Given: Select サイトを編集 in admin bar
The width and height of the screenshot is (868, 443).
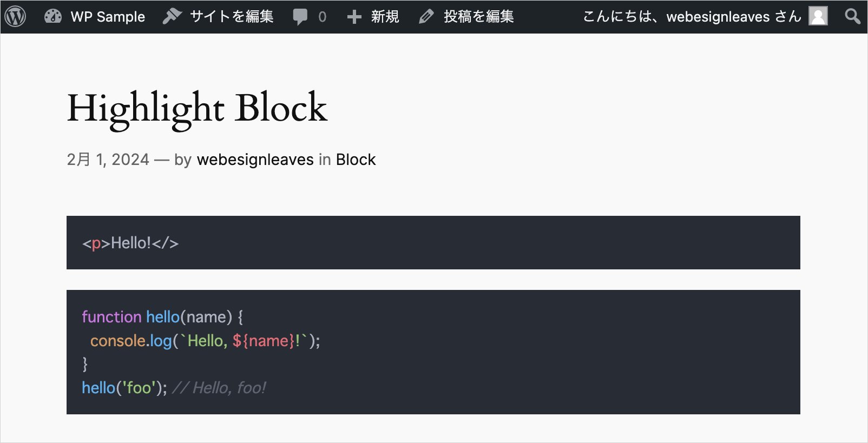Looking at the screenshot, I should (232, 17).
